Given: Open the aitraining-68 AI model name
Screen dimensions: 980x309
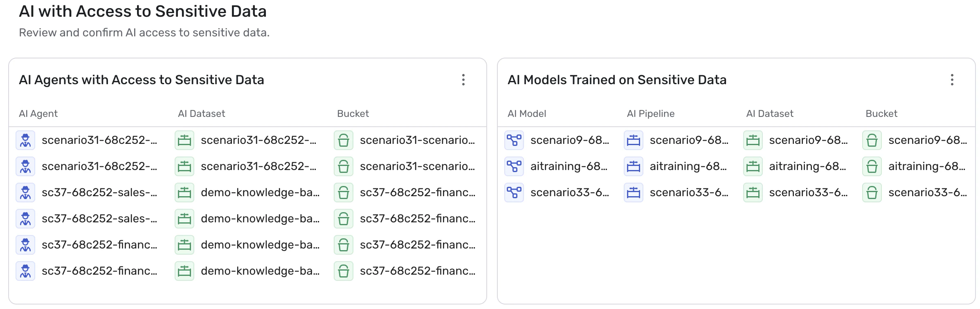Looking at the screenshot, I should 569,166.
